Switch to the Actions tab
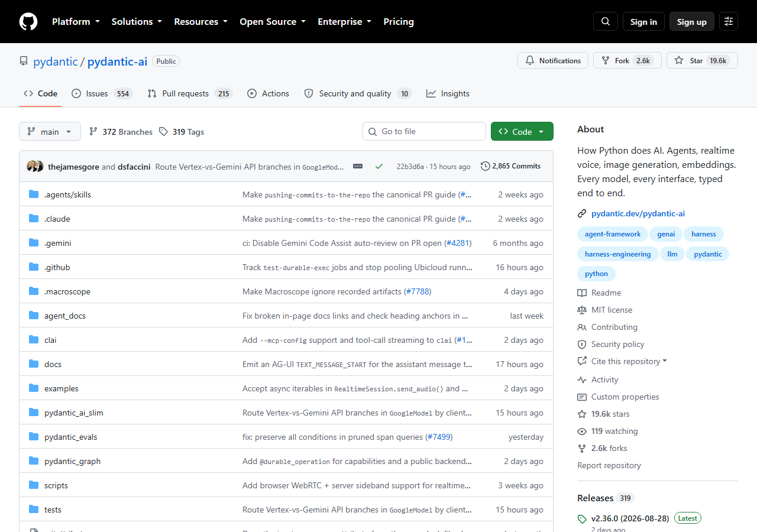 pyautogui.click(x=268, y=93)
